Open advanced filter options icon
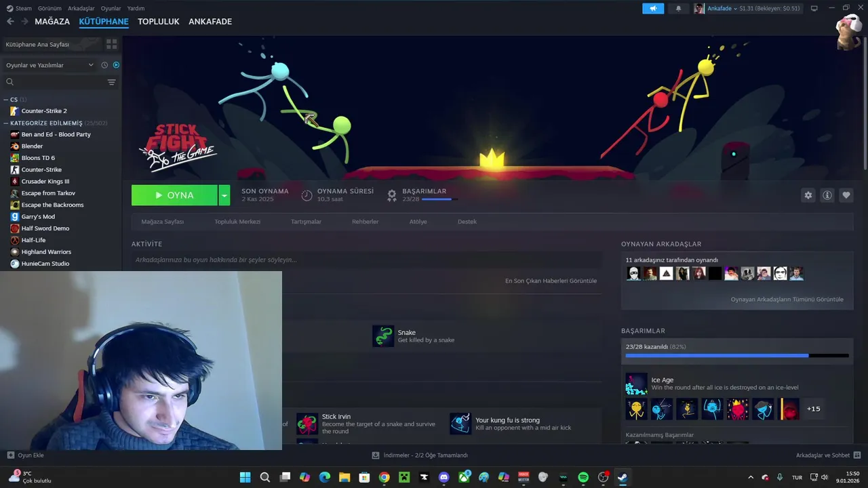 [x=112, y=82]
